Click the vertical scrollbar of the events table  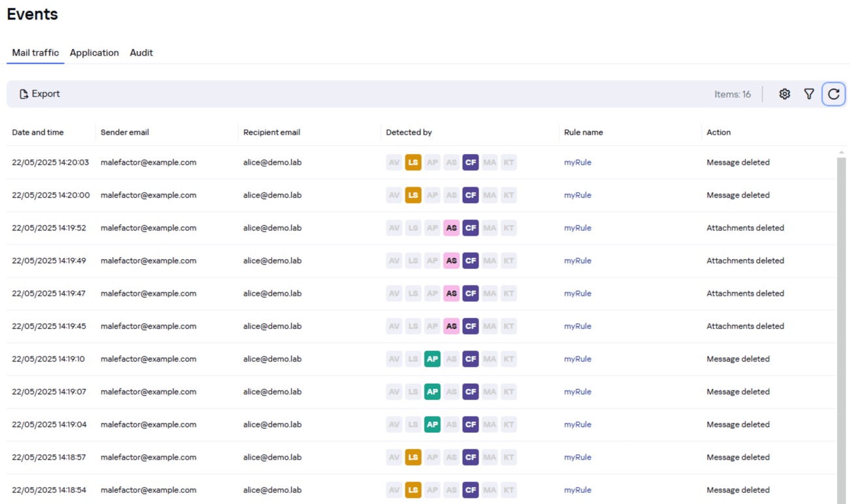coord(842,326)
